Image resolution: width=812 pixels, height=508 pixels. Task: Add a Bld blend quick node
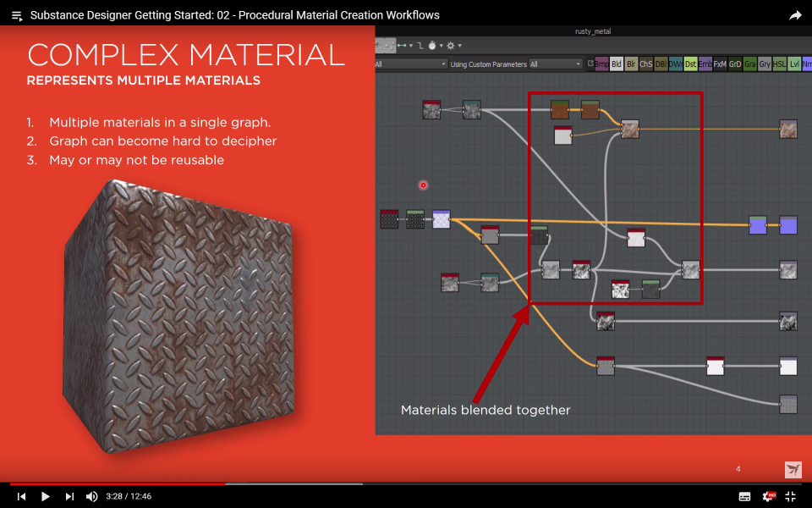pos(617,64)
